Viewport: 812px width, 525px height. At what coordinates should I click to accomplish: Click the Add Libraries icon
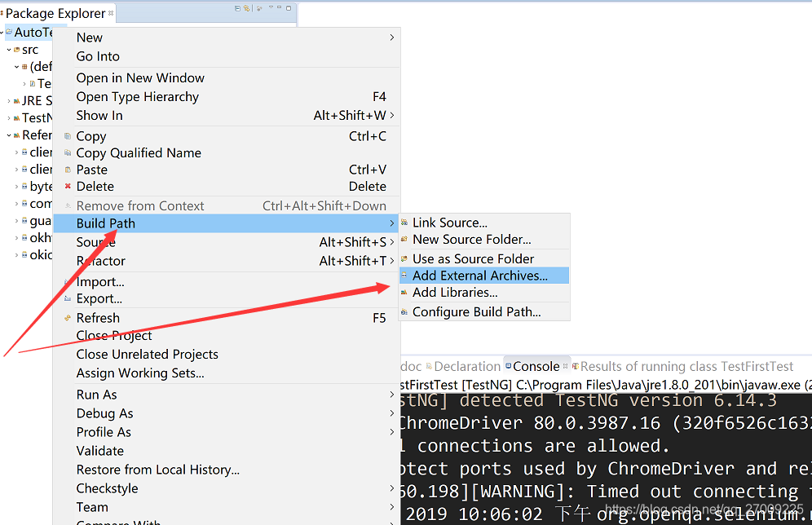pos(404,293)
